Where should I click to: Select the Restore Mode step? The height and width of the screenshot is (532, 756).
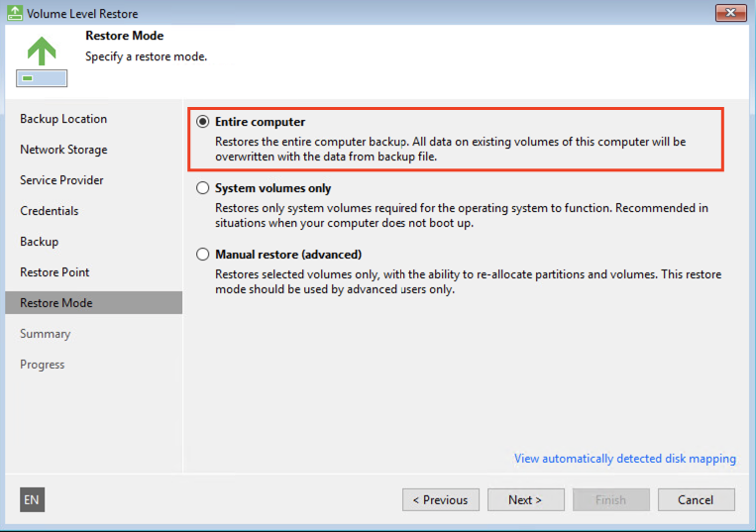coord(56,303)
